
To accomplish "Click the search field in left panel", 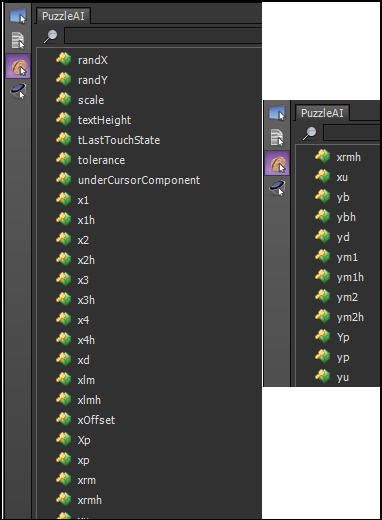I will (163, 36).
